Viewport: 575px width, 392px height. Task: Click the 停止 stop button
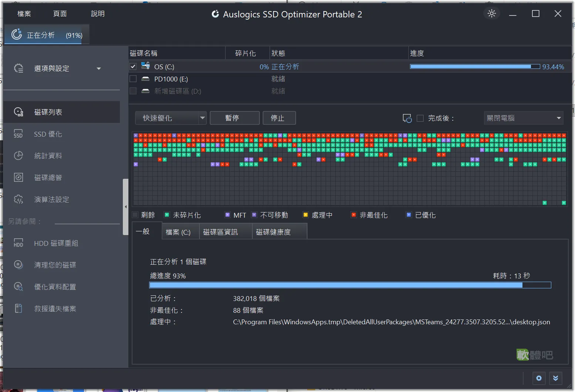pos(279,118)
